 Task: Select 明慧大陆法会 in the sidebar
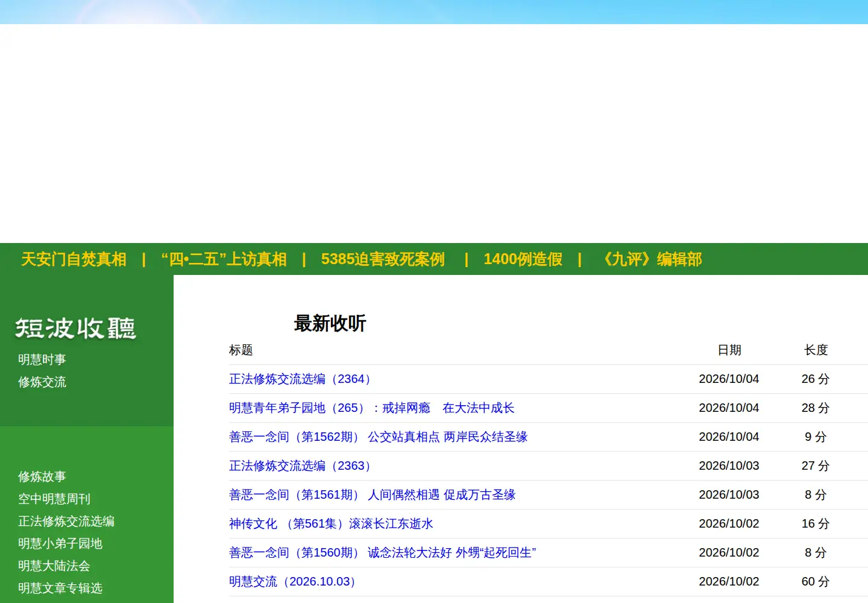point(54,566)
